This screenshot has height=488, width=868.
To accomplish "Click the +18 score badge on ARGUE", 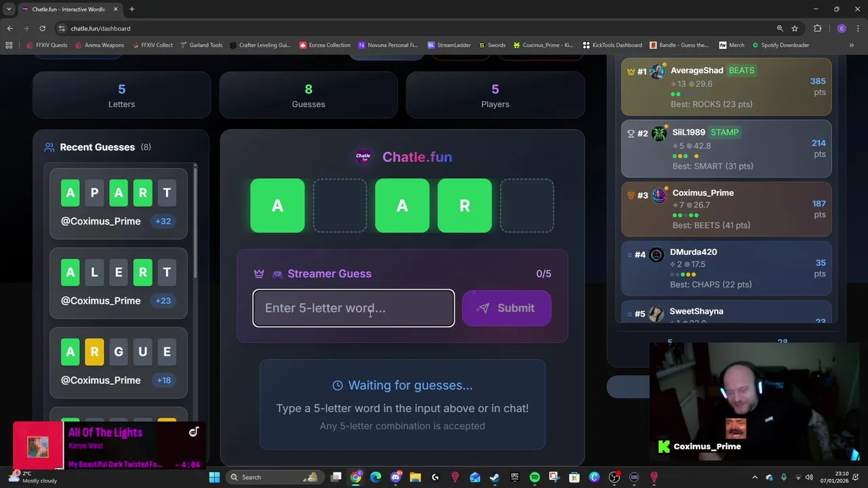I will tap(164, 380).
